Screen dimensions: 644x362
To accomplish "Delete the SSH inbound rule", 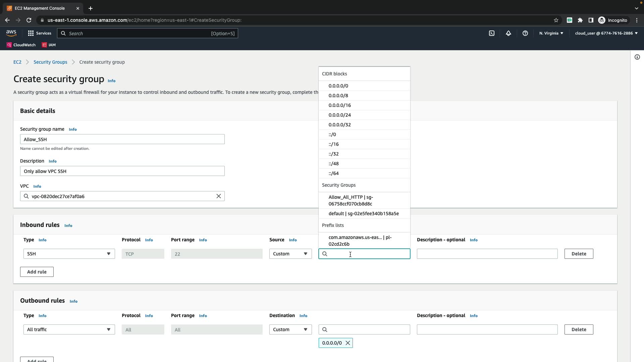I will [579, 254].
